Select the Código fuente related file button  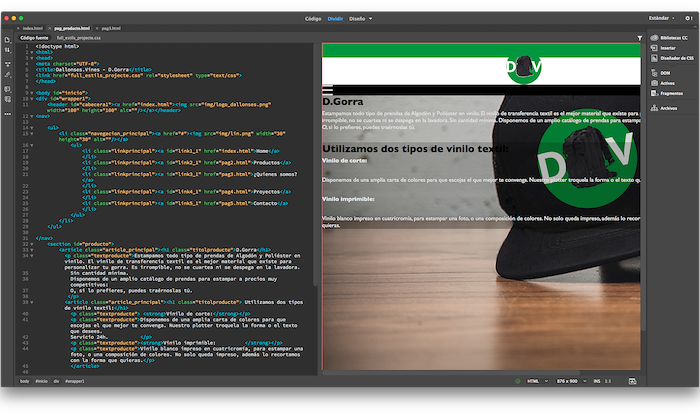(34, 38)
